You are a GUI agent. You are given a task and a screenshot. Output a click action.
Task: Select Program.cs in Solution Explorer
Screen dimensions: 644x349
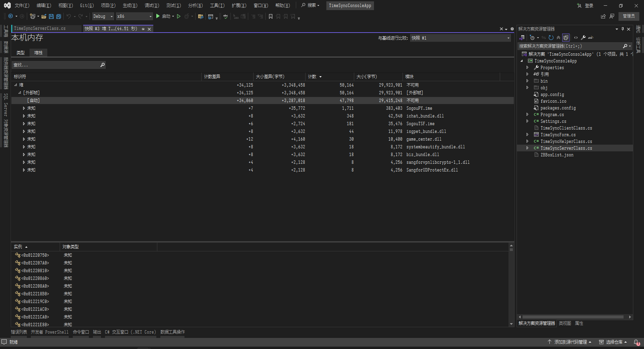click(552, 114)
